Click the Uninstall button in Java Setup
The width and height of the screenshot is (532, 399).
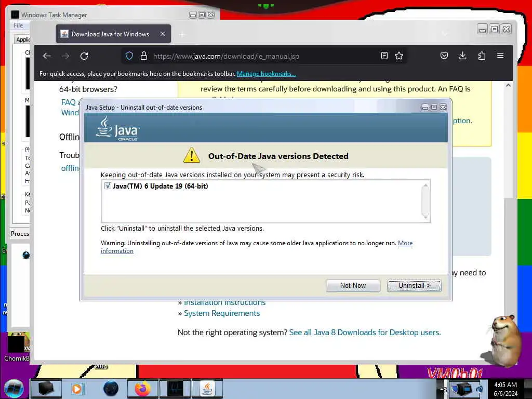tap(414, 286)
